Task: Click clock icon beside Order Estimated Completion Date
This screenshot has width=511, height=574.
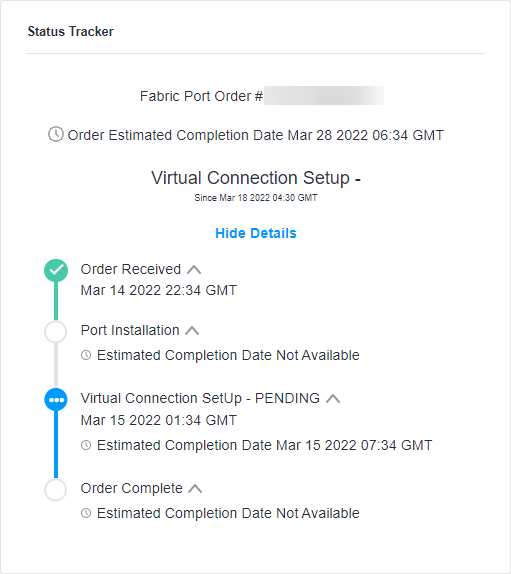Action: pyautogui.click(x=56, y=134)
